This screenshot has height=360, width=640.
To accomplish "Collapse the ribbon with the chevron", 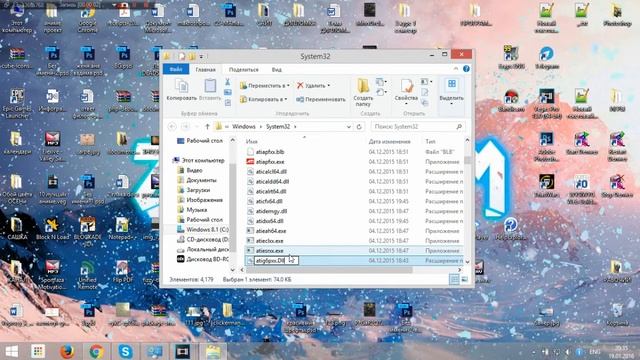I will click(456, 69).
